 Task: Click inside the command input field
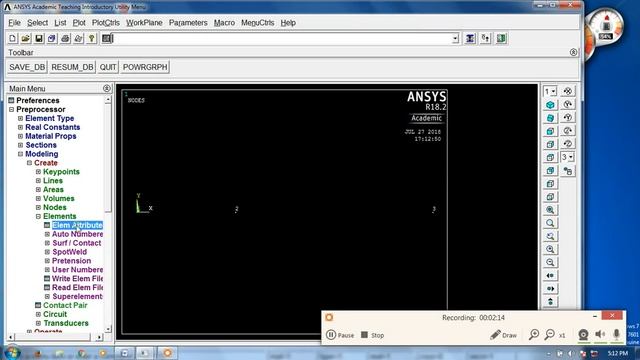tap(282, 39)
